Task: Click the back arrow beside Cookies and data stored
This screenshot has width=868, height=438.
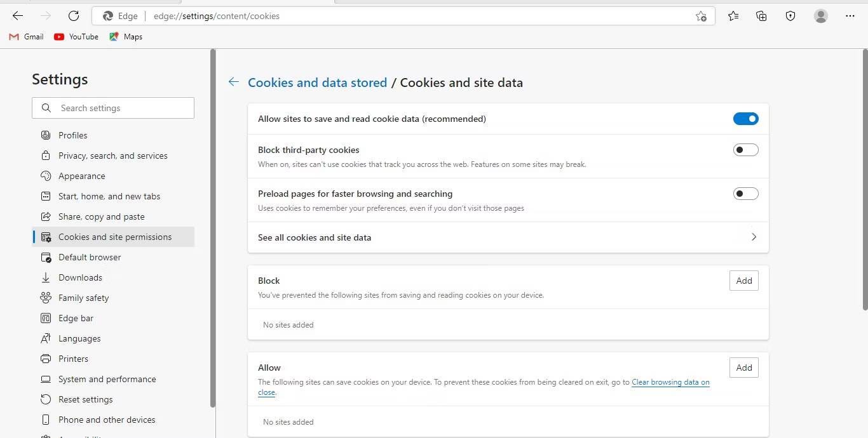Action: tap(233, 81)
